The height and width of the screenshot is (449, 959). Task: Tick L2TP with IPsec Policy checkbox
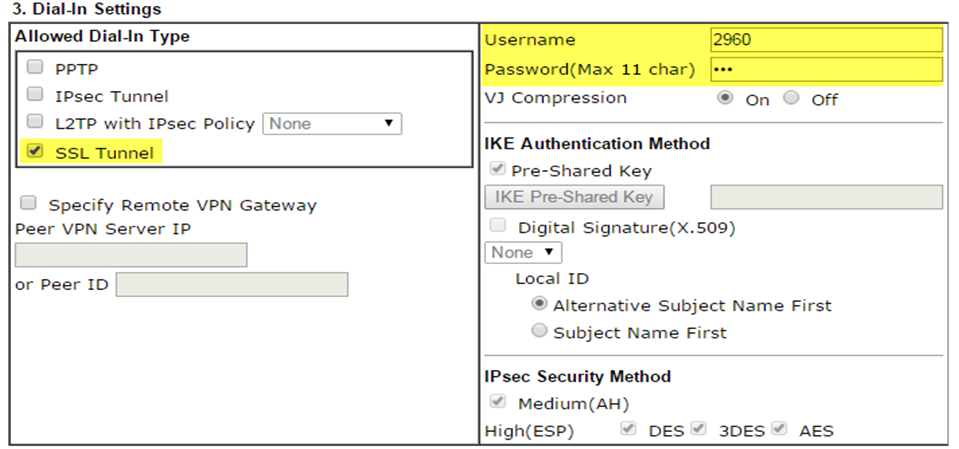(36, 123)
